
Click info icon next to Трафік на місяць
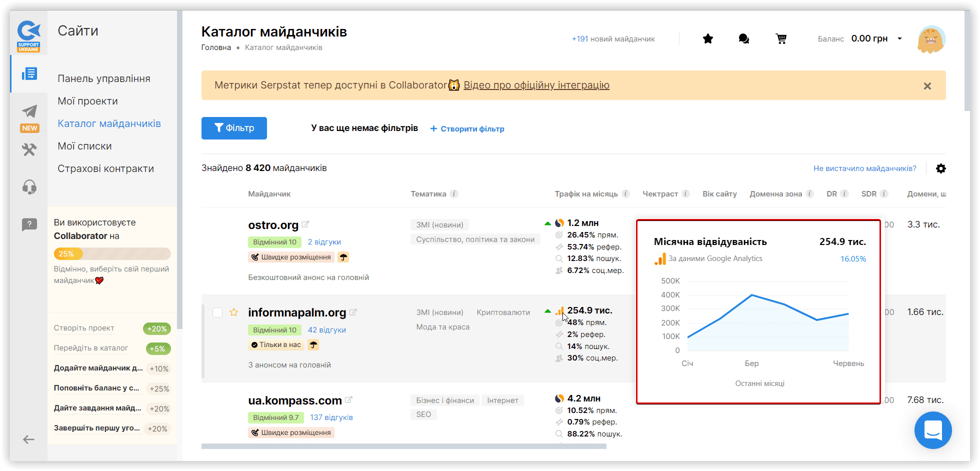(x=625, y=194)
